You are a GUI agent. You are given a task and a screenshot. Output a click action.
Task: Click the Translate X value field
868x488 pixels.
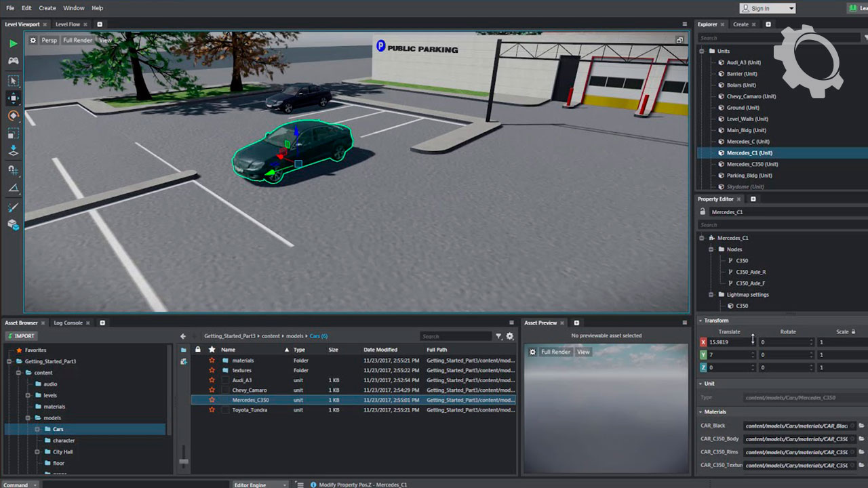(x=729, y=342)
